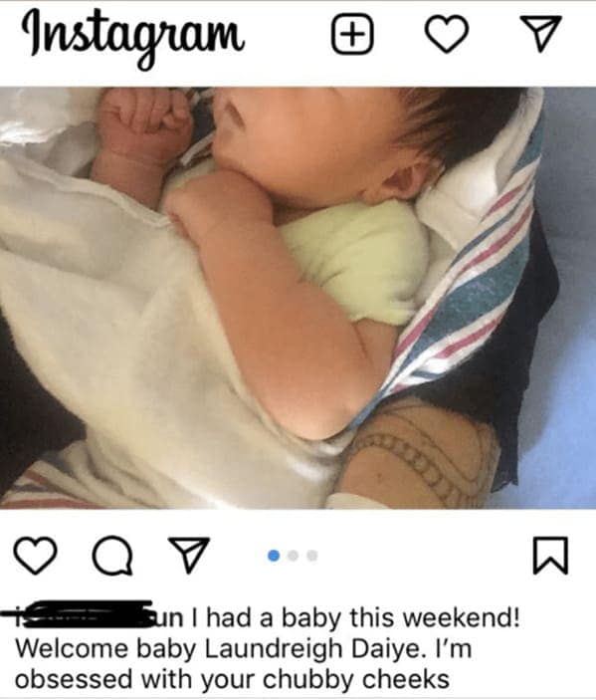Open direct messages paper plane in header
596x700 pixels.
tap(541, 34)
